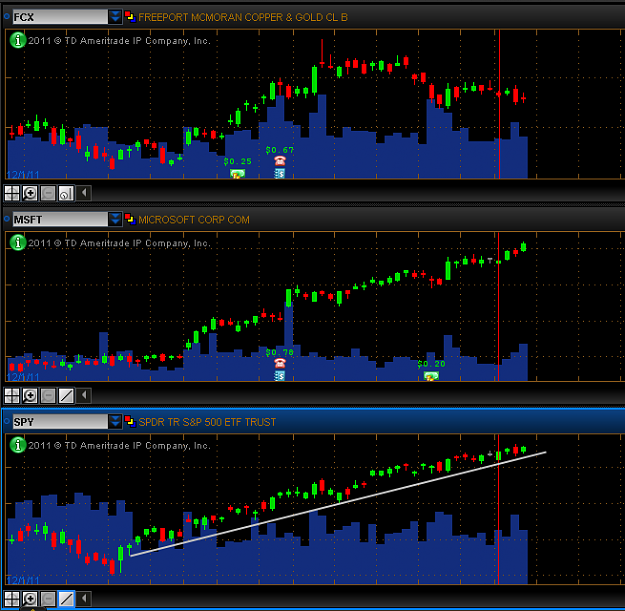Zoom in on the SPY chart
Viewport: 625px width, 611px height.
point(30,598)
